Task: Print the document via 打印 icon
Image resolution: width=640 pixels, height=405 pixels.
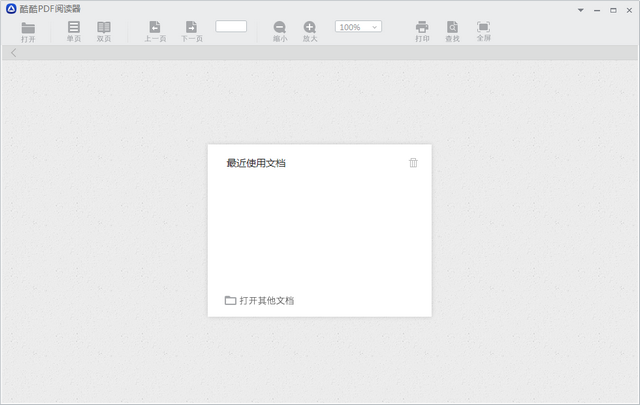Action: pos(422,30)
